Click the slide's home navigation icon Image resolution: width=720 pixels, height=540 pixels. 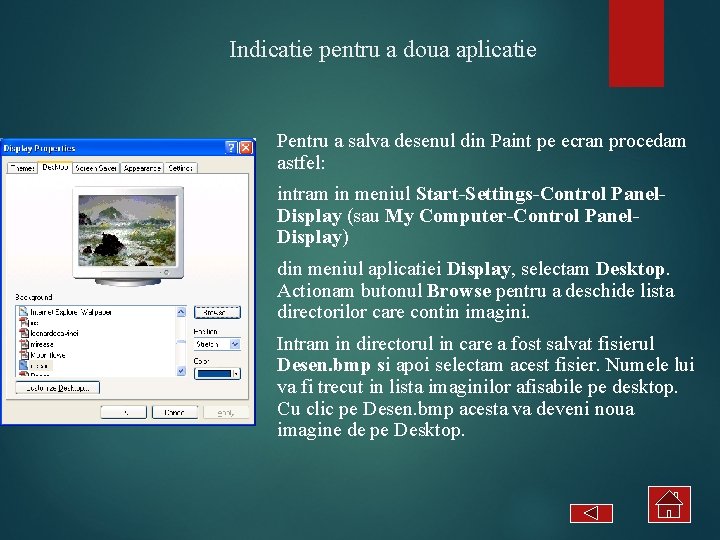669,504
